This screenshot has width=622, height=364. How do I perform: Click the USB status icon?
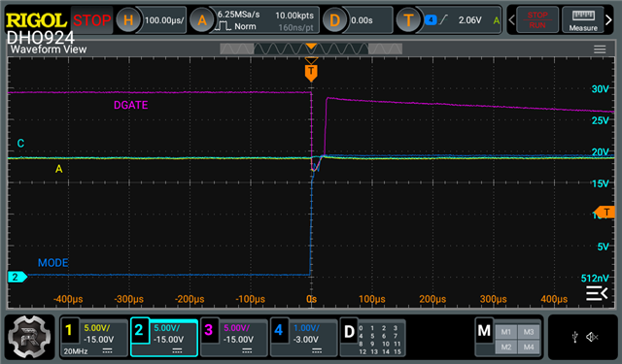click(x=574, y=337)
